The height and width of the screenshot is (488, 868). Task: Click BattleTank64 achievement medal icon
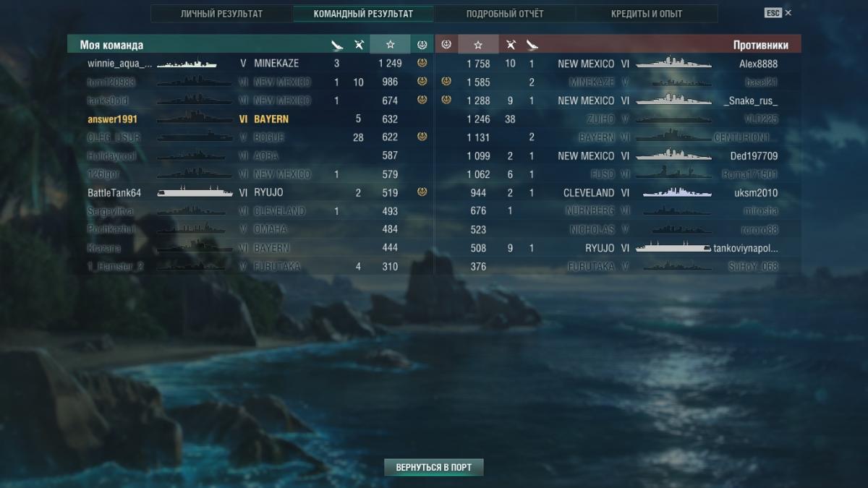(422, 192)
